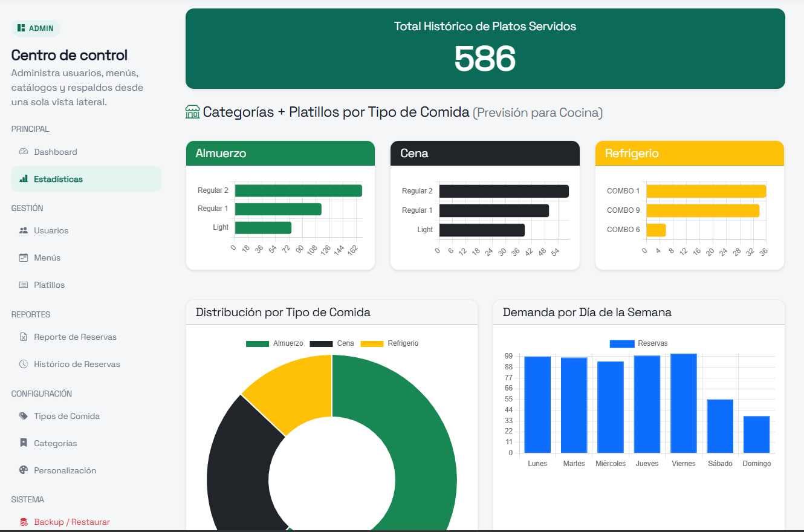Click the Backup / Restaurar database icon
The height and width of the screenshot is (532, 804).
pos(24,522)
